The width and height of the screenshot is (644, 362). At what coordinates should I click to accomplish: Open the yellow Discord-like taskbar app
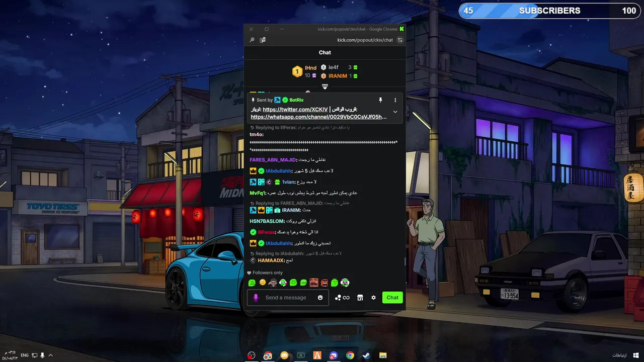tap(284, 355)
